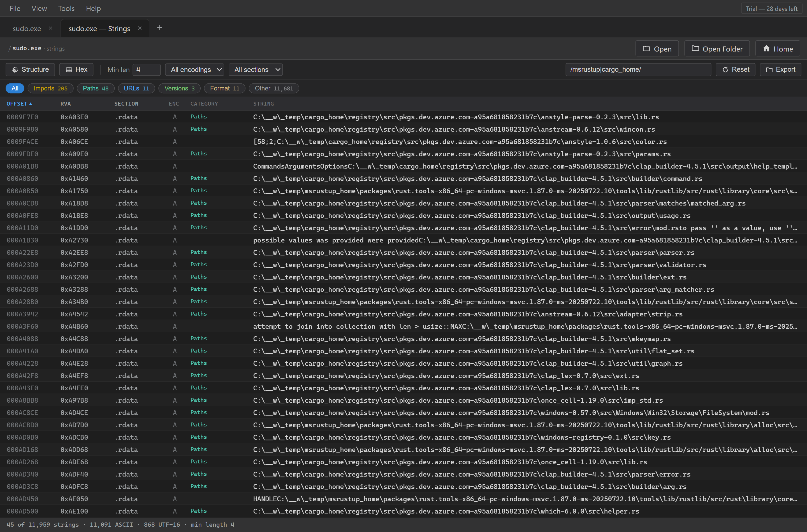The image size is (807, 532).
Task: Reset the string filters
Action: 735,69
